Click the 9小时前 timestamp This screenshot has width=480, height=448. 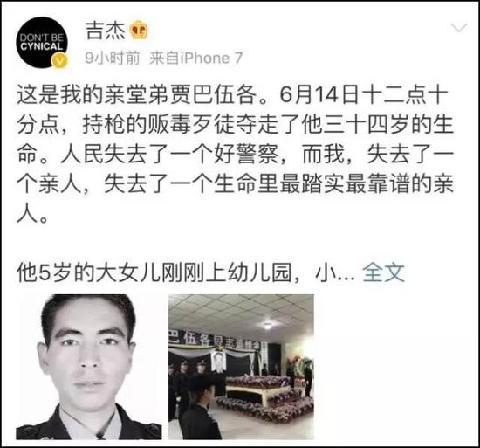pos(112,58)
